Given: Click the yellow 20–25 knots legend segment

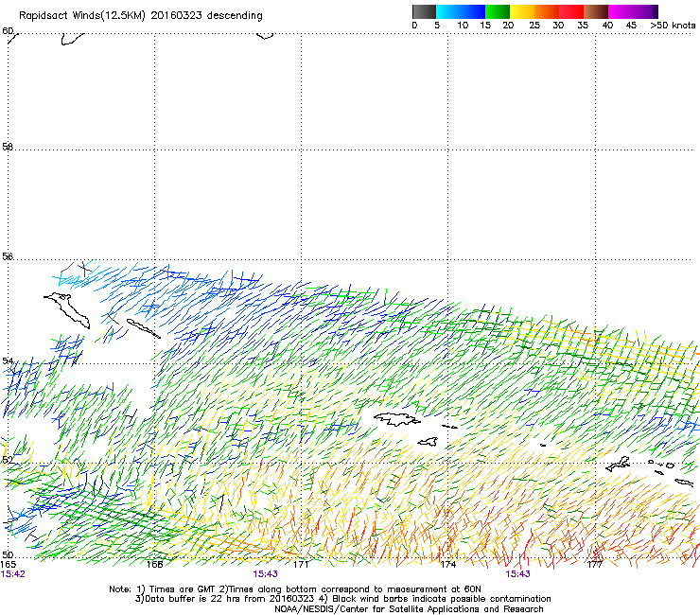Looking at the screenshot, I should 522,11.
